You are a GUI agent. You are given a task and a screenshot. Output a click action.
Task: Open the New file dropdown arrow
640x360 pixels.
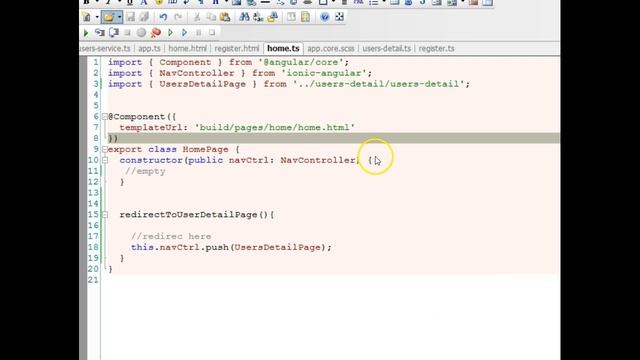[x=97, y=17]
